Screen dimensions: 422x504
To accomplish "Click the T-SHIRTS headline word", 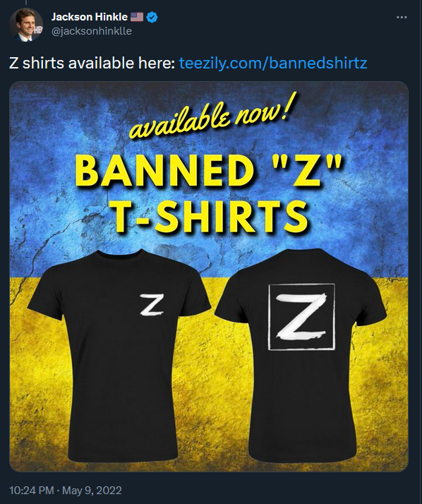I will 211,217.
